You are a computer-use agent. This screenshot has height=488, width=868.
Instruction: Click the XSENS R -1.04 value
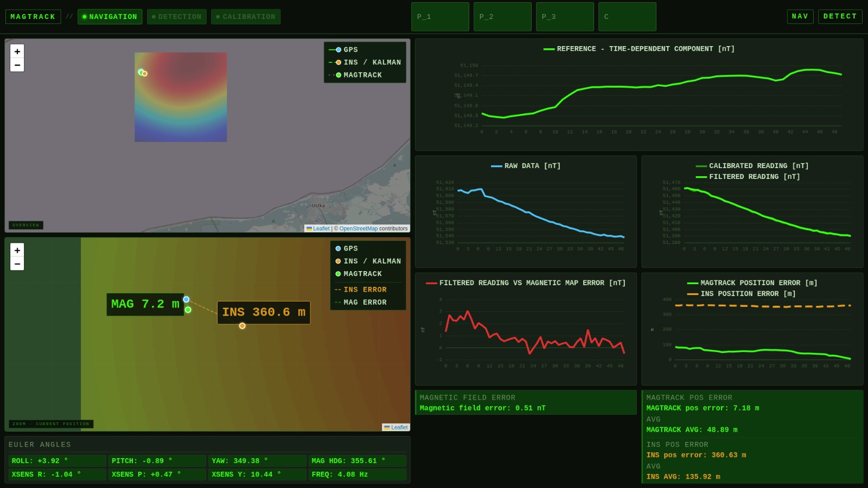[58, 474]
